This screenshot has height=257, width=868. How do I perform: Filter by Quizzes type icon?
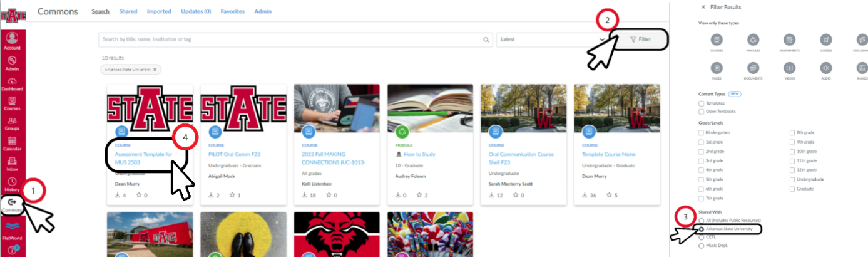[x=825, y=40]
